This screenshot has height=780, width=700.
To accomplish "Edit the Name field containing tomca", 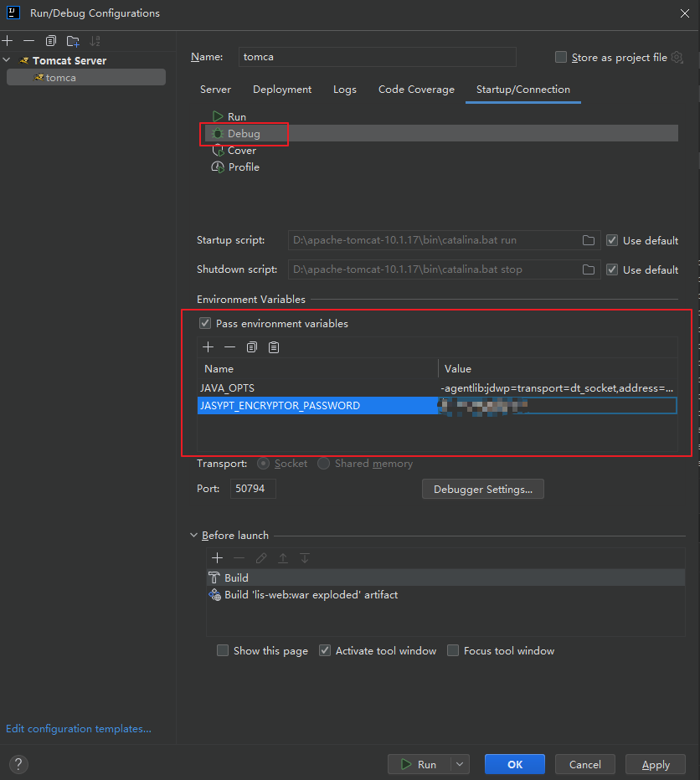I will pyautogui.click(x=377, y=57).
